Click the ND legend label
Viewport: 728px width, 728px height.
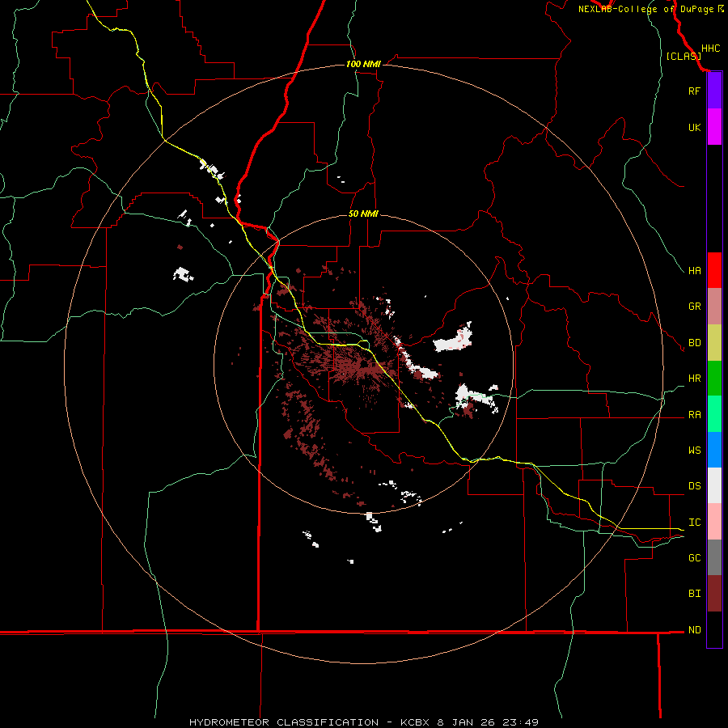tap(694, 630)
